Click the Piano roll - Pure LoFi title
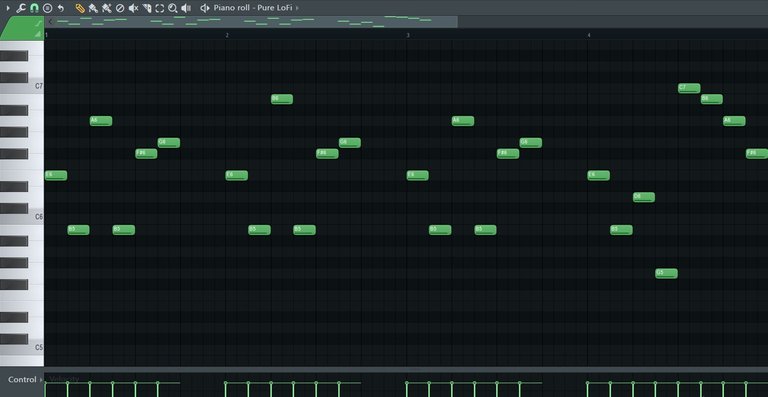This screenshot has height=397, width=768. click(x=253, y=8)
